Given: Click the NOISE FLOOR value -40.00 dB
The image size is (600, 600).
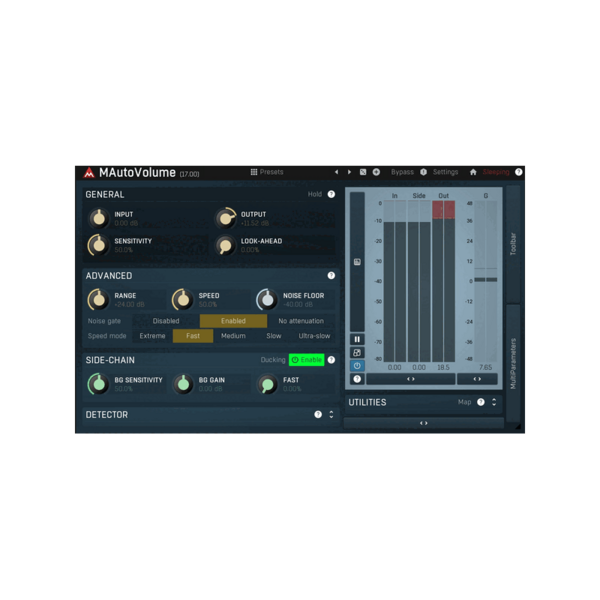Looking at the screenshot, I should pyautogui.click(x=298, y=305).
